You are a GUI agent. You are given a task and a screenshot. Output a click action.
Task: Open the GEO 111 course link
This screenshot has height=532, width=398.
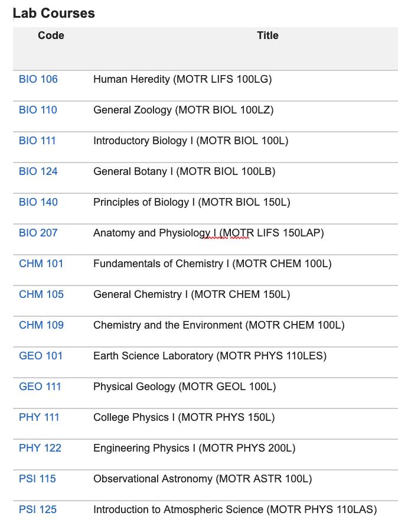point(40,387)
